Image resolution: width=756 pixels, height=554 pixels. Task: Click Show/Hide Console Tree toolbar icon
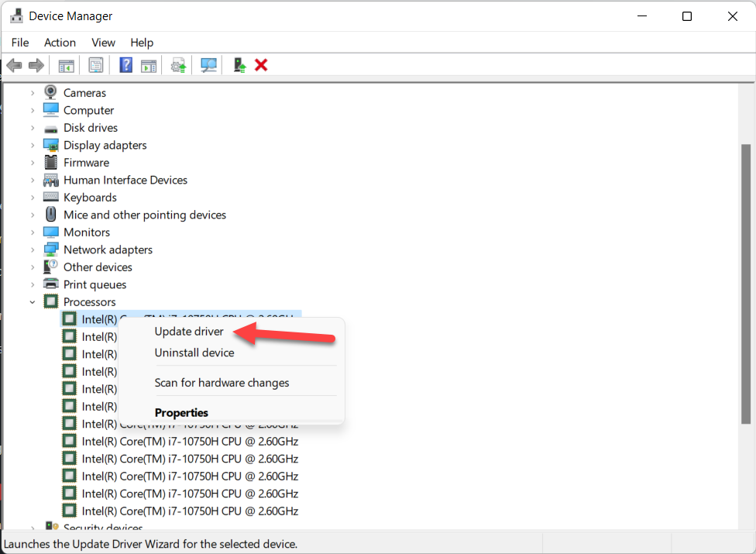coord(67,65)
